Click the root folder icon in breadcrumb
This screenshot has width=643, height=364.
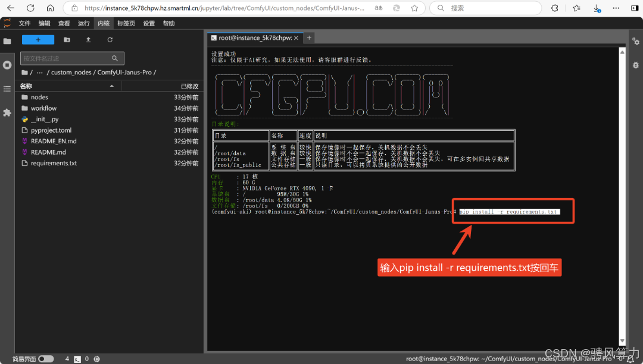click(24, 73)
